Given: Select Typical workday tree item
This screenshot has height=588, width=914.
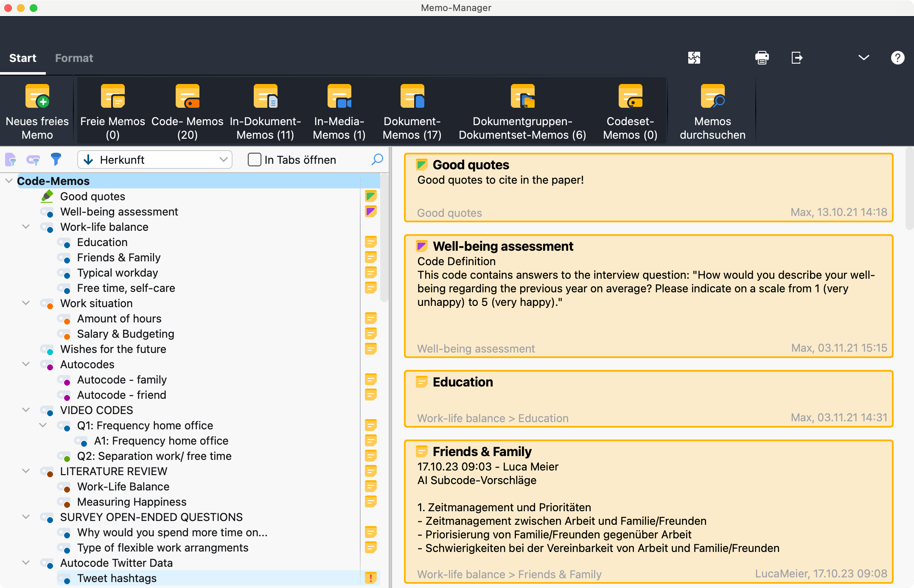Looking at the screenshot, I should (x=118, y=273).
